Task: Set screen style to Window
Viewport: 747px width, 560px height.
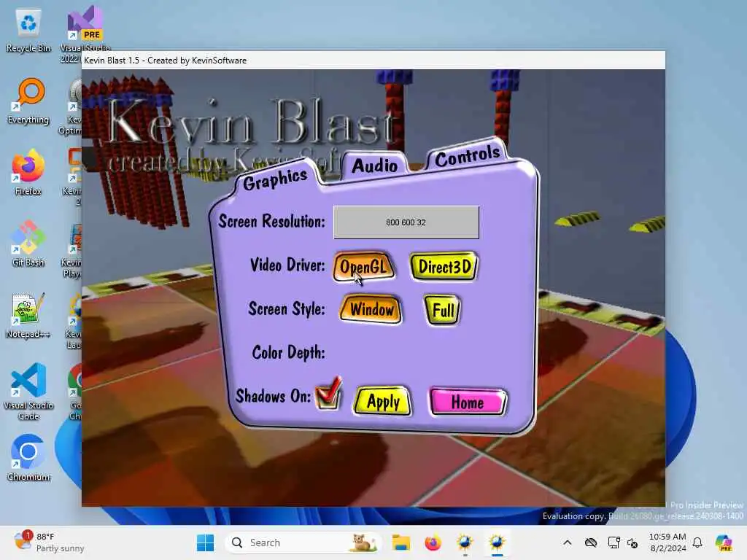Action: (371, 309)
